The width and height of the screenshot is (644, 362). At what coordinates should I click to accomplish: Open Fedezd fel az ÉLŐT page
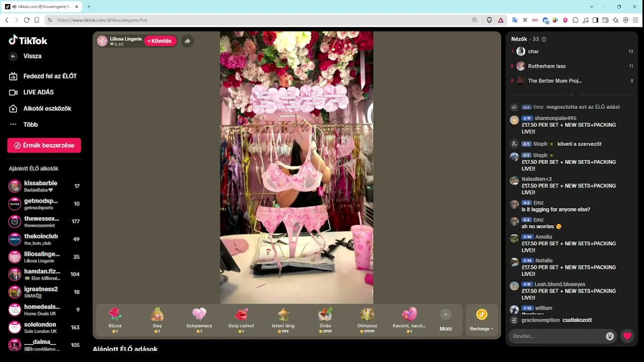tap(43, 76)
